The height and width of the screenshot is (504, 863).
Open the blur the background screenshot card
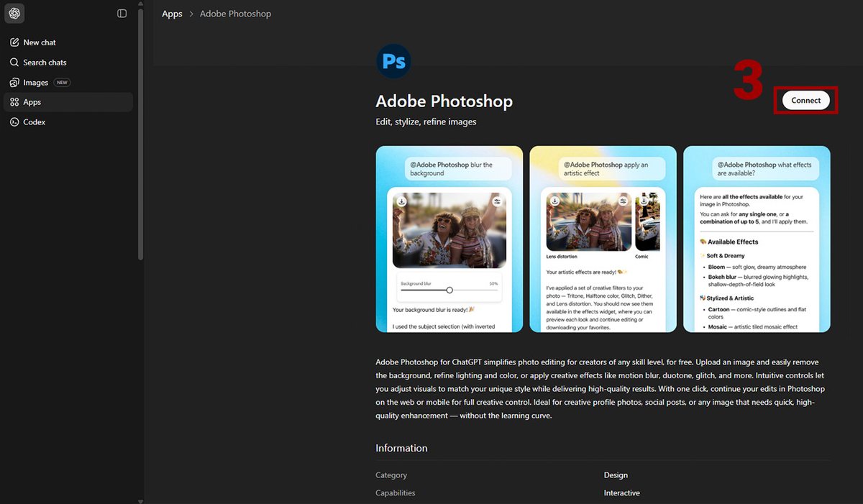[449, 239]
